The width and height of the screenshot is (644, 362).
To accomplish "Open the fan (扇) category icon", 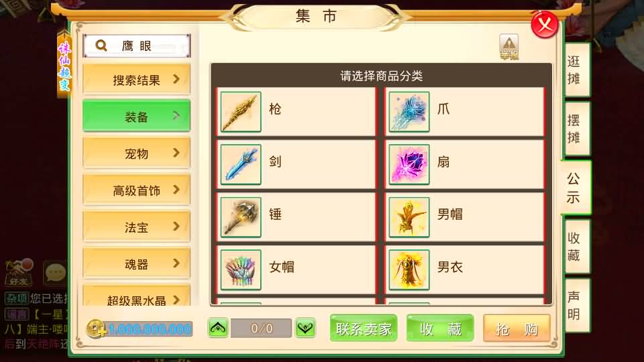I will (409, 164).
